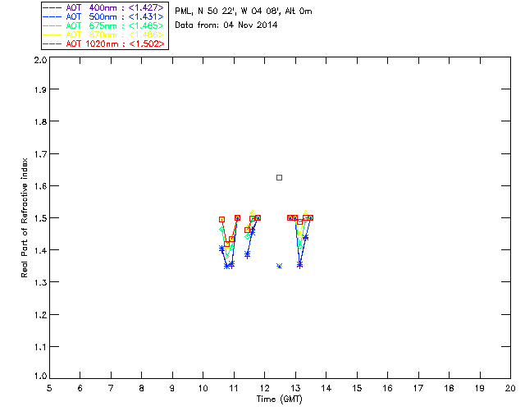
Task: Click the green dashed line sample in legend
Action: click(x=52, y=25)
